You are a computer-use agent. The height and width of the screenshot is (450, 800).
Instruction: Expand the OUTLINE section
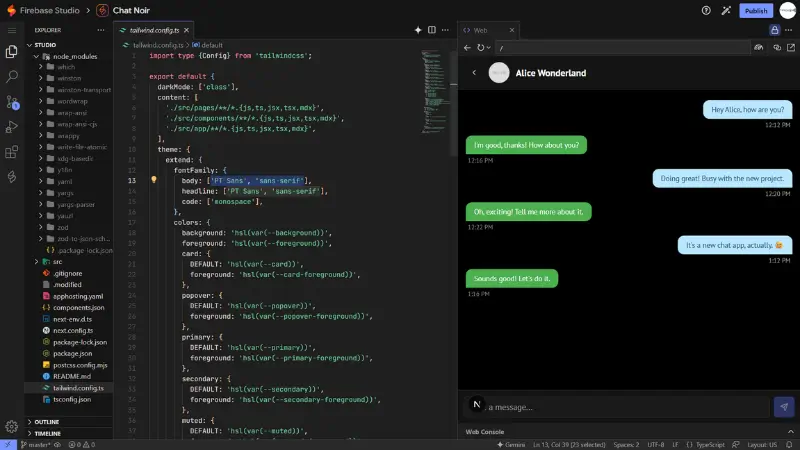click(x=46, y=422)
